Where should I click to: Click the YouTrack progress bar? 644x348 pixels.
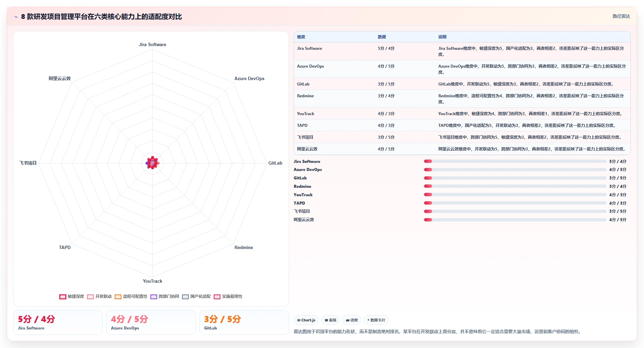515,195
